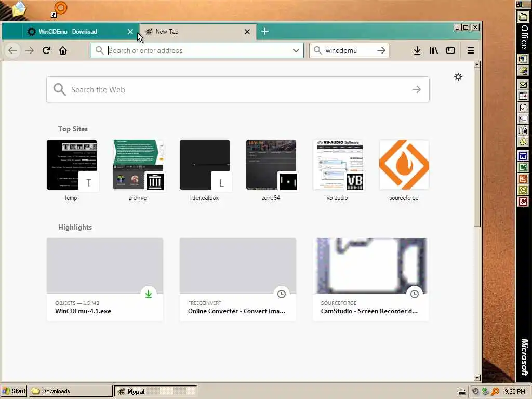Viewport: 532px width, 399px height.
Task: Click the grey speaker tray icon
Action: pyautogui.click(x=476, y=391)
